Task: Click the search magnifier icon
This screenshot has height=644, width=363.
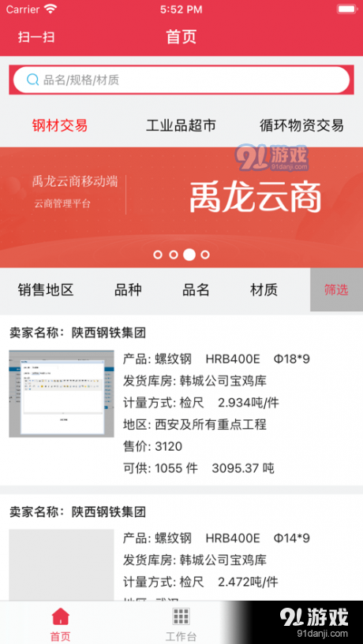Action: click(x=32, y=80)
